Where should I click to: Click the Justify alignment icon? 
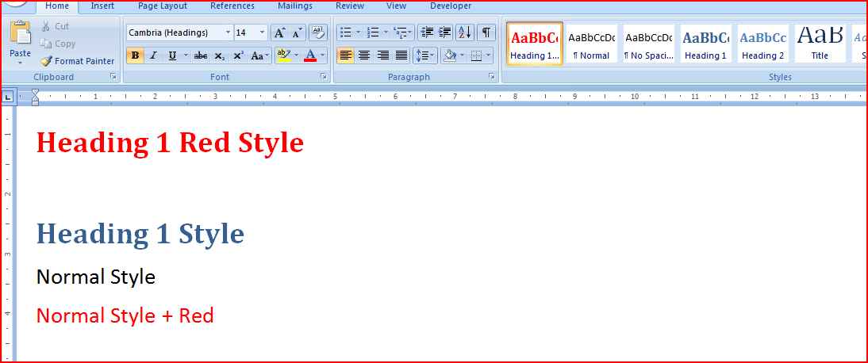coord(401,55)
